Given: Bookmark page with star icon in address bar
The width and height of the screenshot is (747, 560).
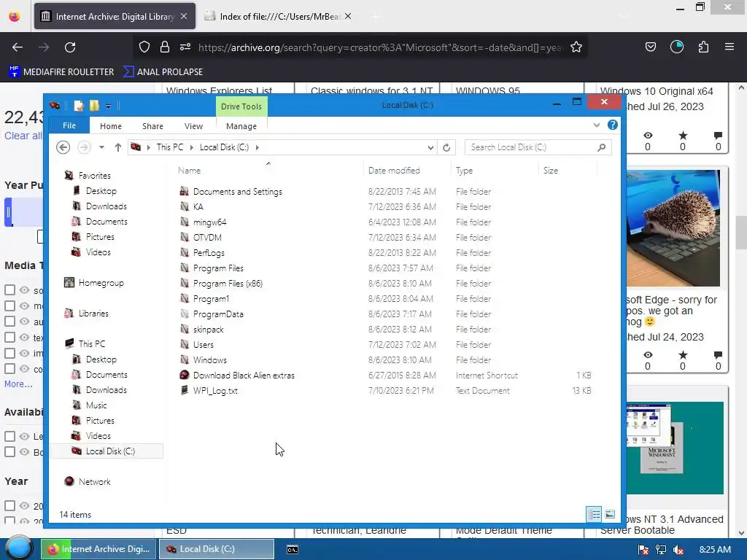Looking at the screenshot, I should tap(576, 47).
